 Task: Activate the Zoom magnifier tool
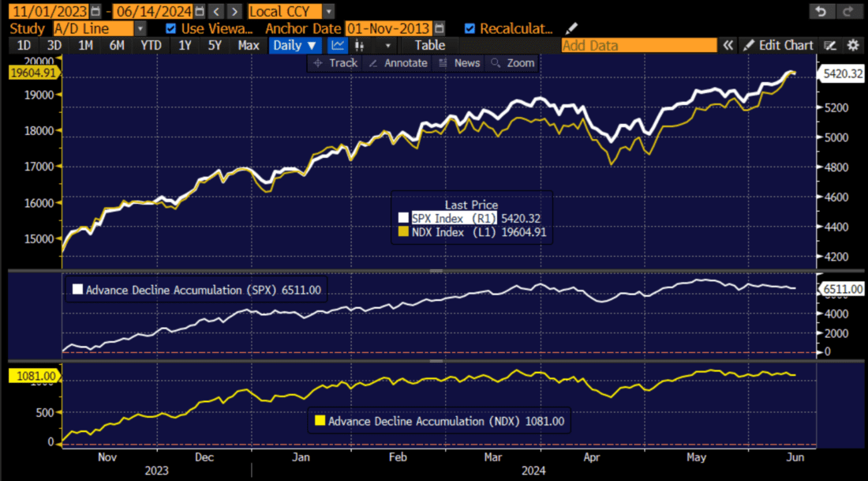pos(513,62)
